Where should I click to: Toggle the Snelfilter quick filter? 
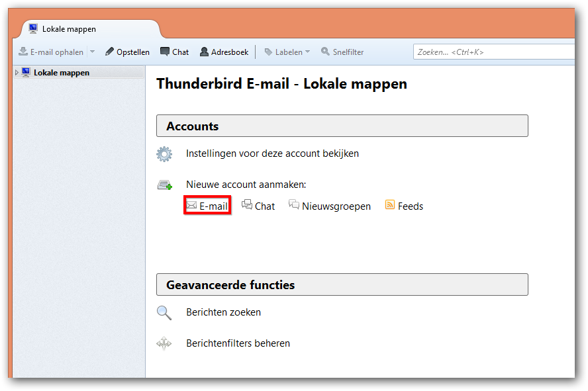pos(342,52)
